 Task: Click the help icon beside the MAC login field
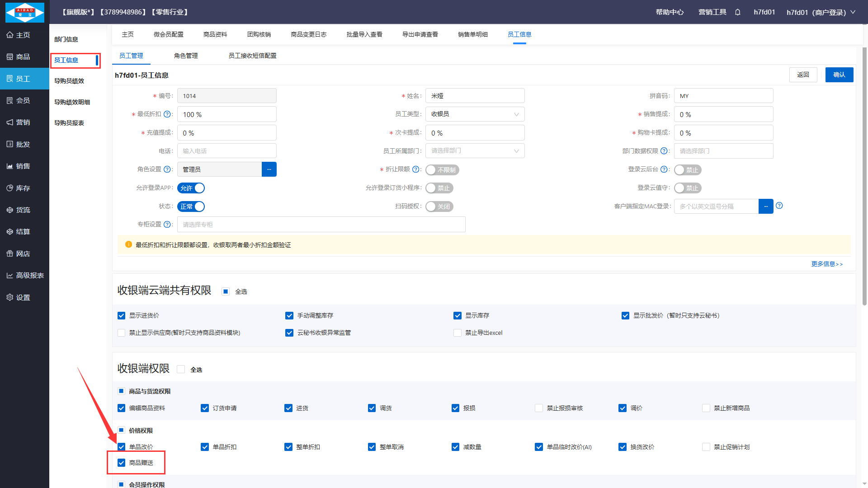[779, 206]
